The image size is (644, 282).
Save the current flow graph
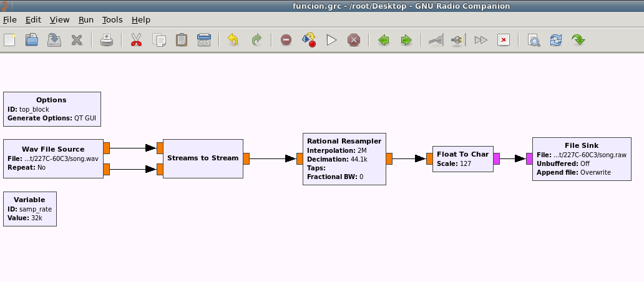tap(54, 40)
